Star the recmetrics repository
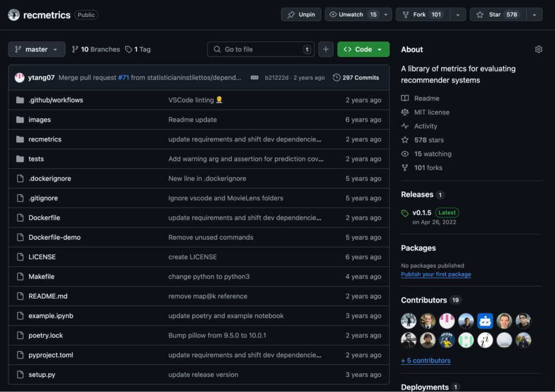 [x=498, y=15]
